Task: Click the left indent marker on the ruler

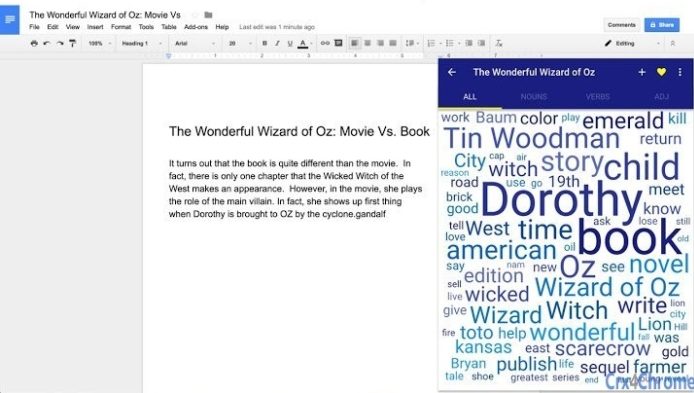Action: 169,56
